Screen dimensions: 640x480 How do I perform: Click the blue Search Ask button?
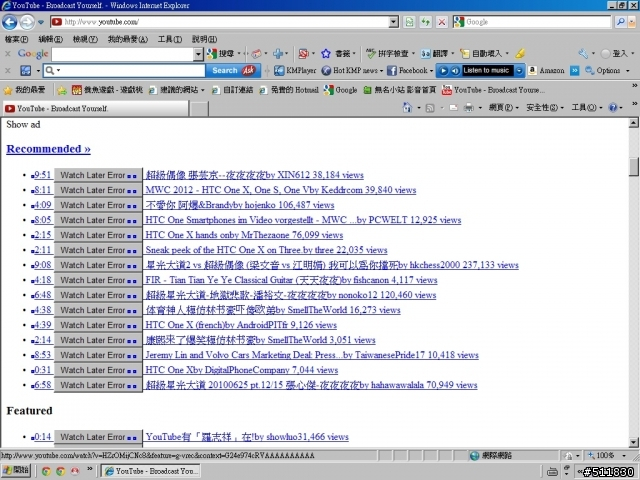tap(233, 71)
